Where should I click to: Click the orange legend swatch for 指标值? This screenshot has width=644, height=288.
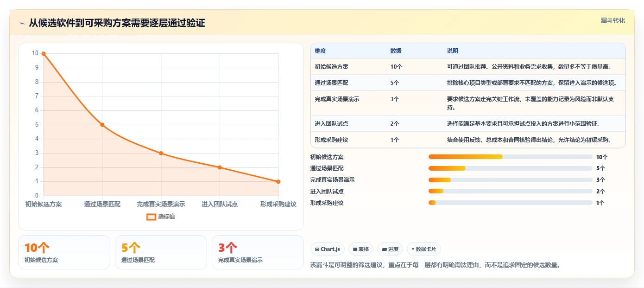point(151,217)
